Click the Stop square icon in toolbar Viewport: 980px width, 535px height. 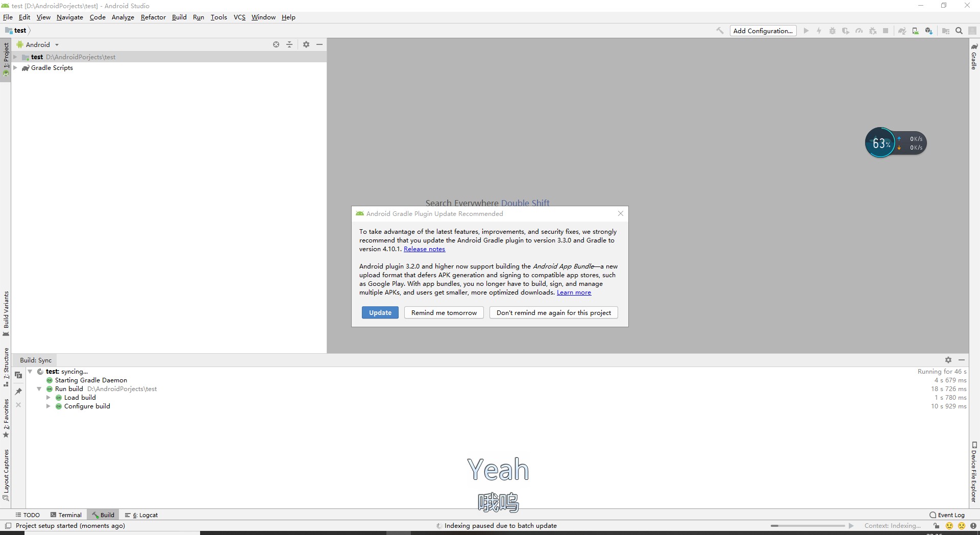(x=886, y=31)
